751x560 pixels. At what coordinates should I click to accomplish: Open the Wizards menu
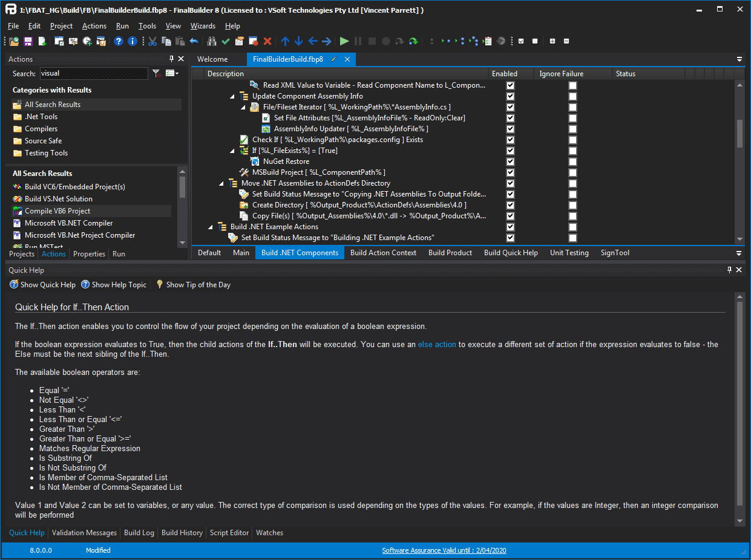pyautogui.click(x=203, y=26)
